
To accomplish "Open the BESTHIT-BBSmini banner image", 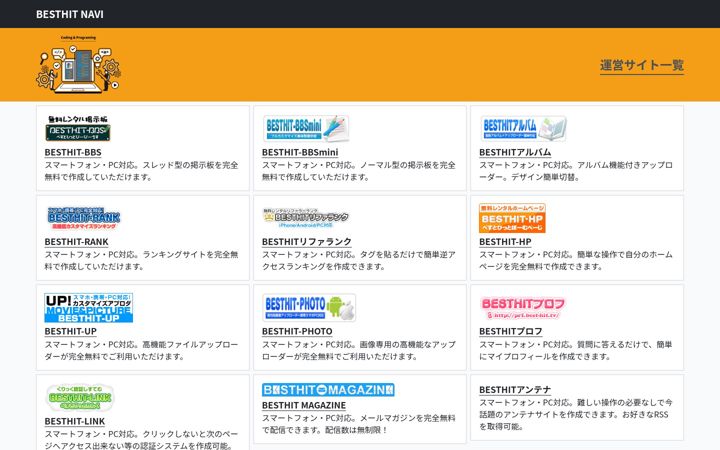I will [306, 128].
